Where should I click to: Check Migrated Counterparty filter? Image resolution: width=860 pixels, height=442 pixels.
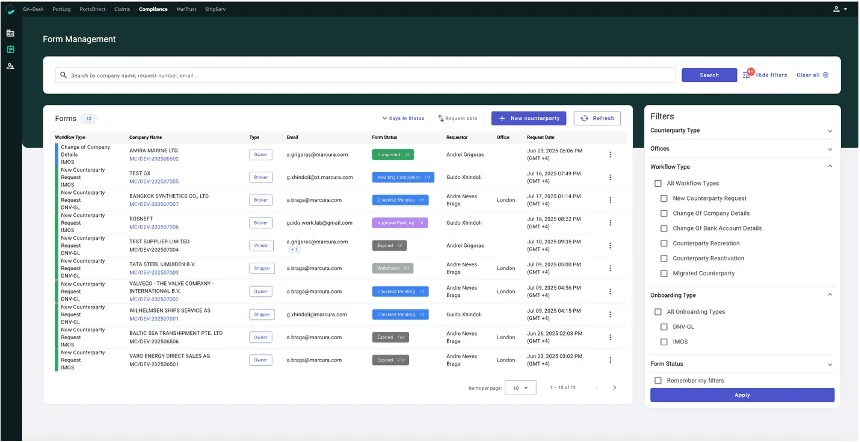pyautogui.click(x=664, y=273)
